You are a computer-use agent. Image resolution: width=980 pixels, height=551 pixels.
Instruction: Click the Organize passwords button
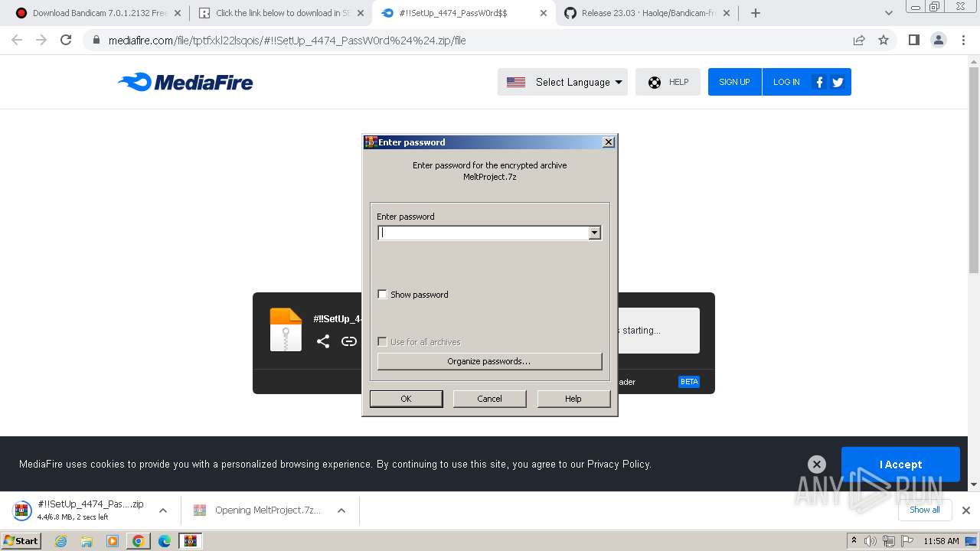(x=489, y=361)
